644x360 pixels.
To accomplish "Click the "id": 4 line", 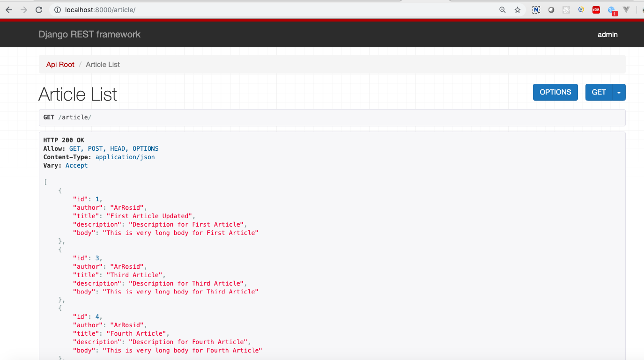I will pos(88,316).
